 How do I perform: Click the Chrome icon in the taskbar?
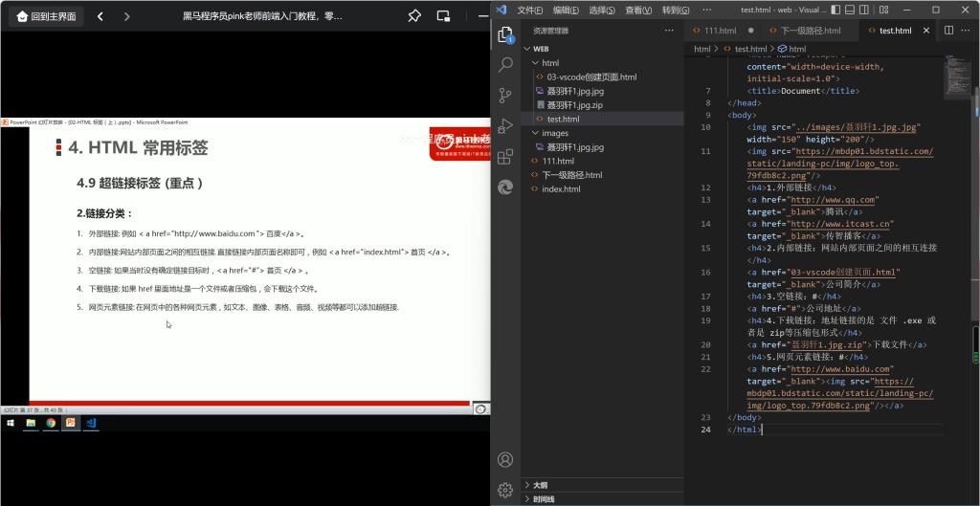click(x=51, y=422)
